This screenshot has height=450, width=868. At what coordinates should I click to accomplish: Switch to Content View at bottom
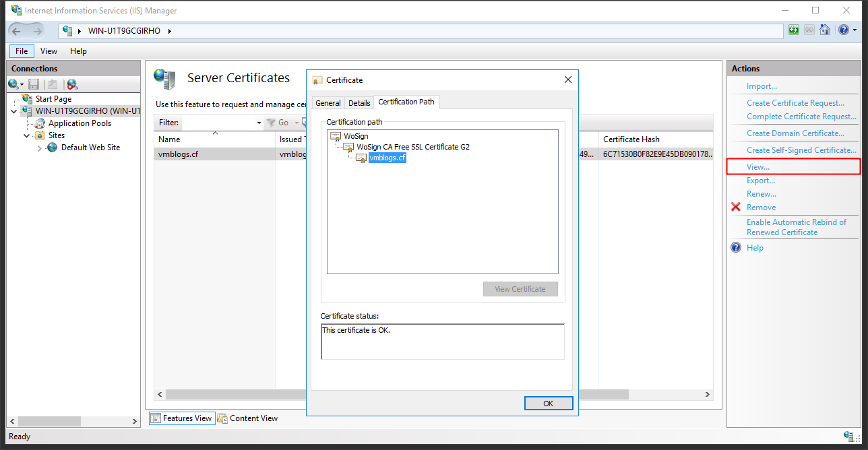point(247,418)
